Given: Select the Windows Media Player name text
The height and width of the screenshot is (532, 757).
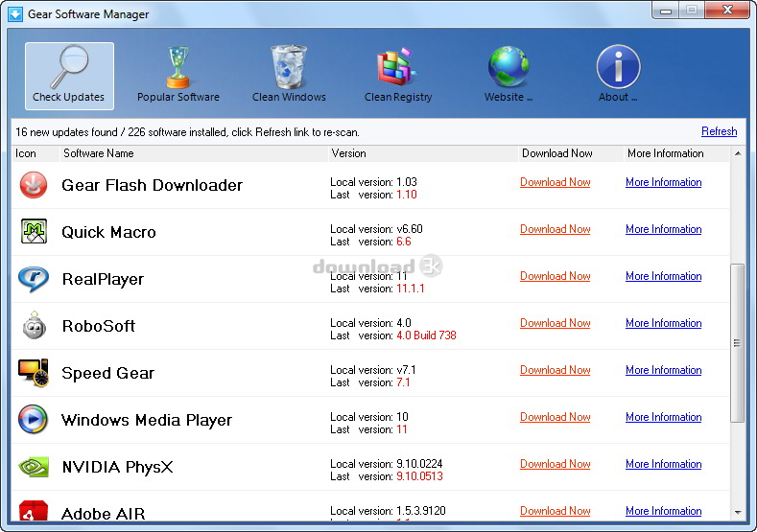Looking at the screenshot, I should (x=146, y=420).
